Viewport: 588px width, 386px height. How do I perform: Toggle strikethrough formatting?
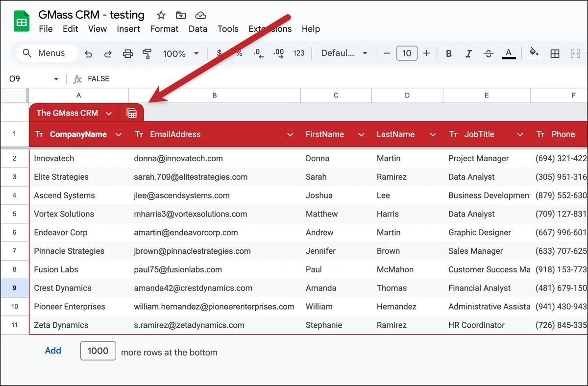(x=488, y=53)
